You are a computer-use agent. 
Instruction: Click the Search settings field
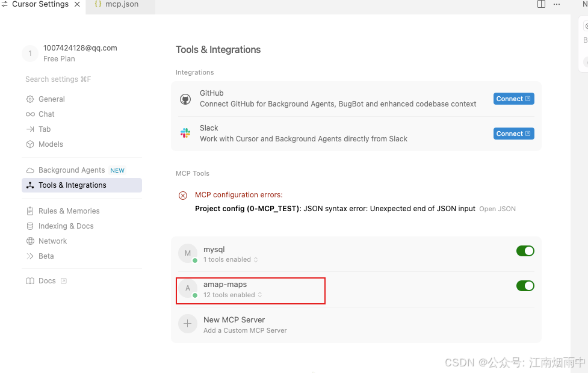[x=82, y=79]
